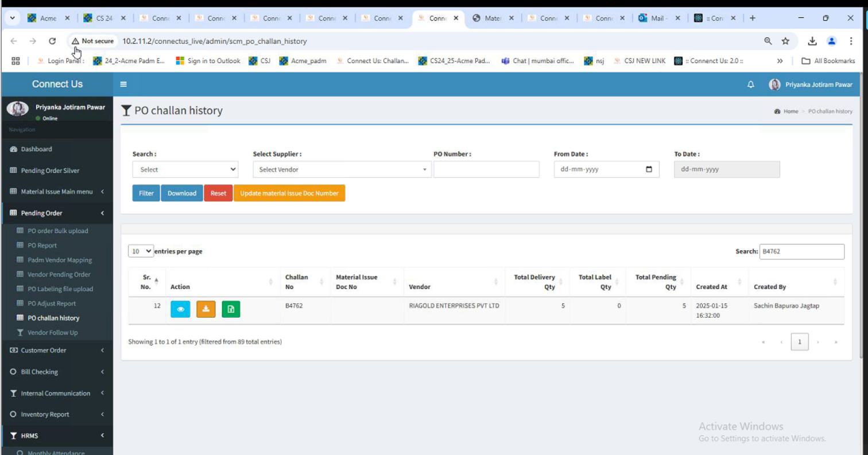The image size is (868, 455).
Task: Open the notifications bell icon
Action: (750, 84)
